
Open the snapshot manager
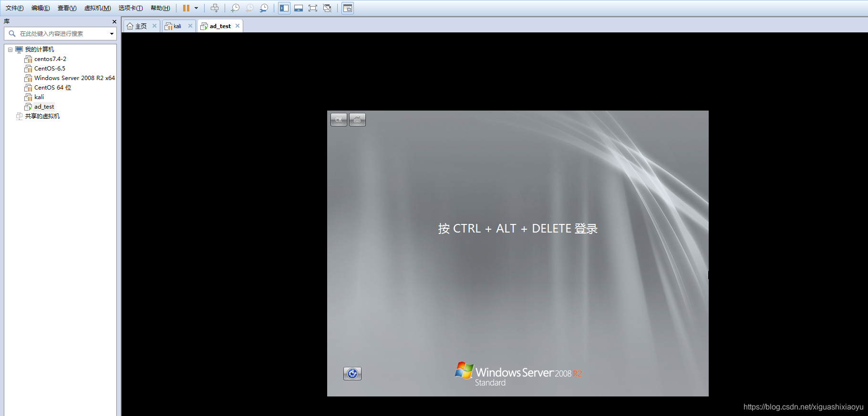click(264, 8)
